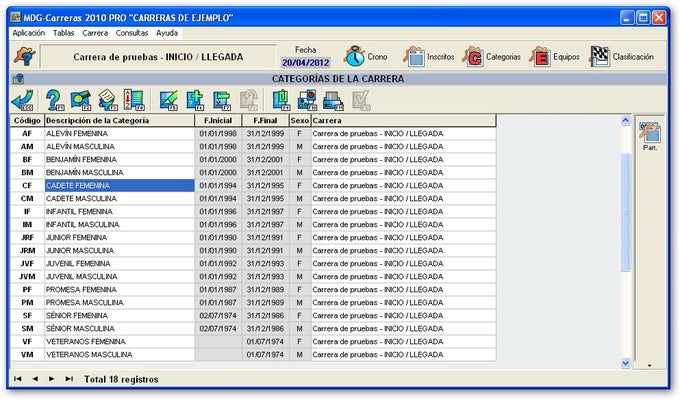The width and height of the screenshot is (680, 399).
Task: Edit the selected category with pencil icon
Action: [x=169, y=100]
